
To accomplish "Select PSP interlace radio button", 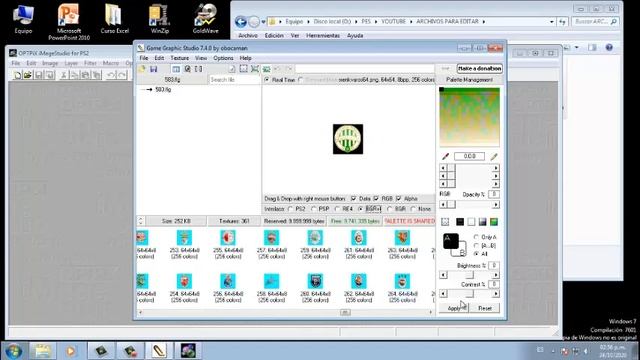I will 313,209.
